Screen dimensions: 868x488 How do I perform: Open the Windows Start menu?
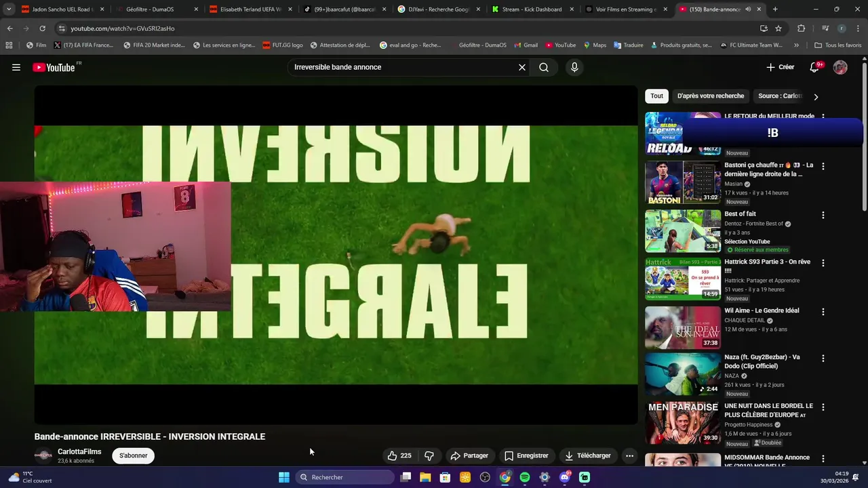coord(284,477)
